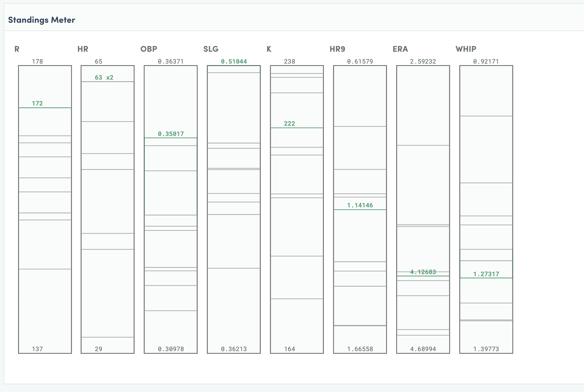Viewport: 584px width, 392px height.
Task: Click the 178 max runs value
Action: [37, 62]
